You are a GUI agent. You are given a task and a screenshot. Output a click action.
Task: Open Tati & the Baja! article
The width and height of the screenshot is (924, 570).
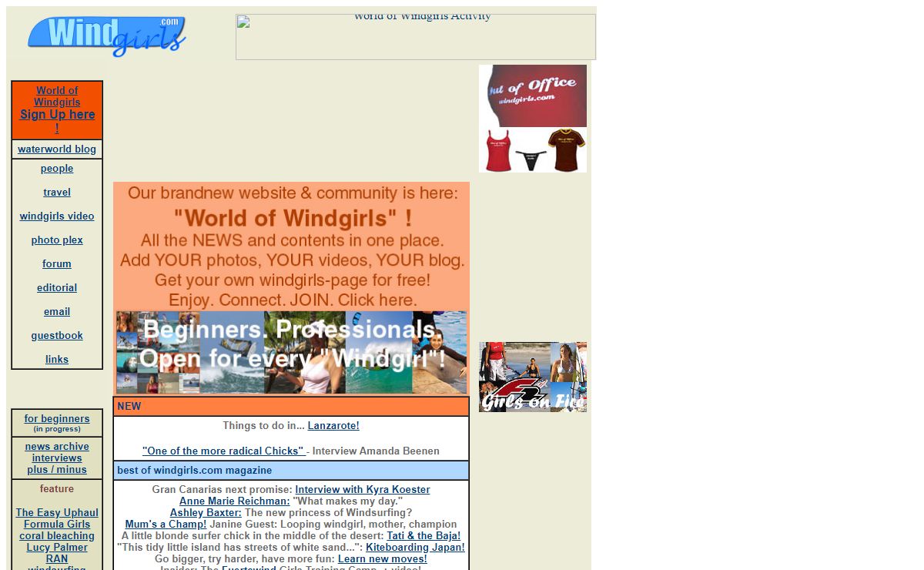point(423,536)
